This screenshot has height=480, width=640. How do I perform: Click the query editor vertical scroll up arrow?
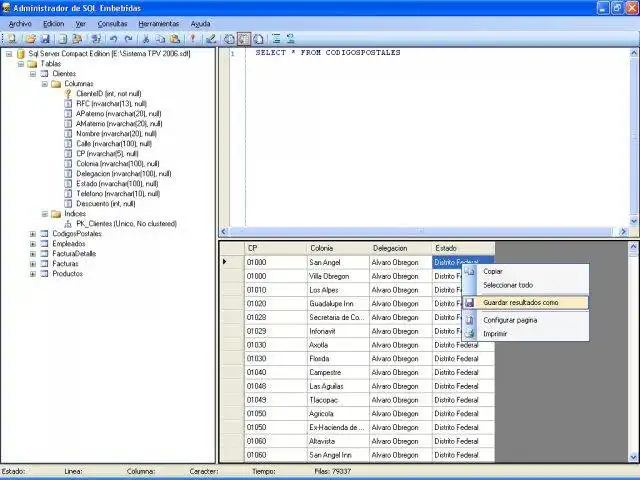(633, 53)
